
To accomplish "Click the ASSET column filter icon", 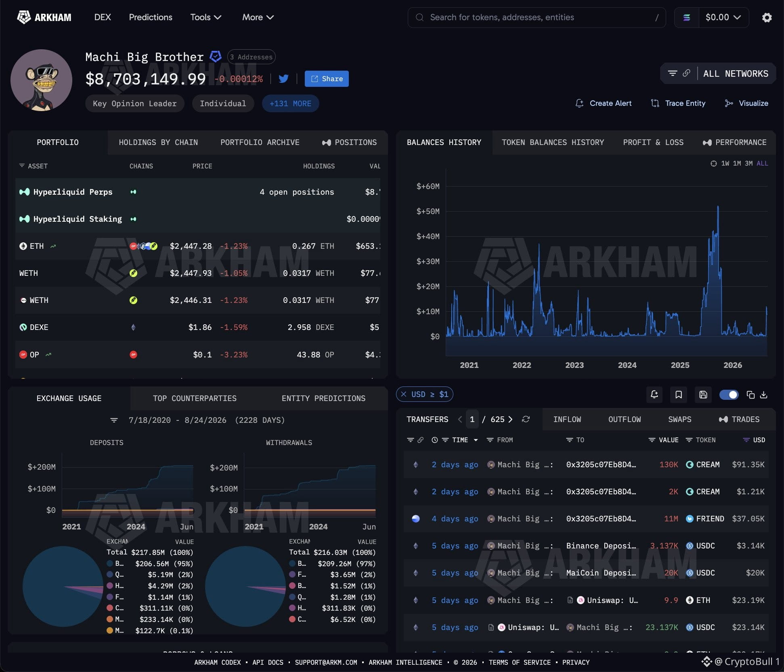I will (x=22, y=166).
